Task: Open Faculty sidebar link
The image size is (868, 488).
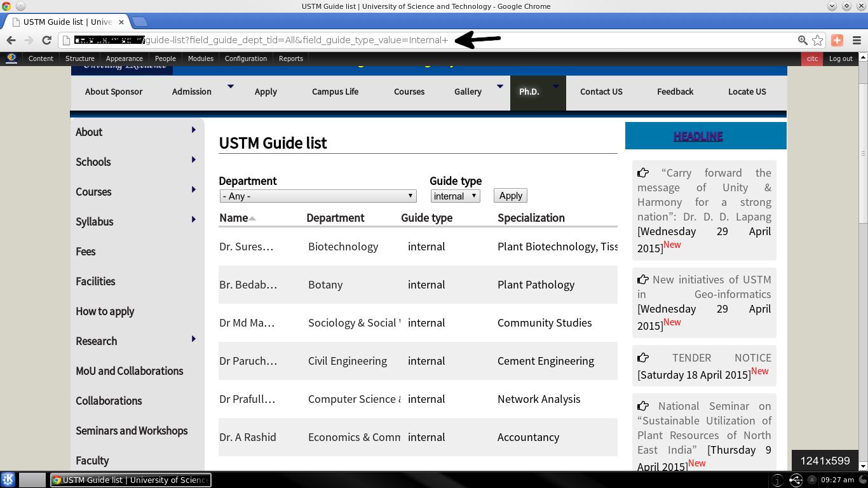Action: click(92, 461)
